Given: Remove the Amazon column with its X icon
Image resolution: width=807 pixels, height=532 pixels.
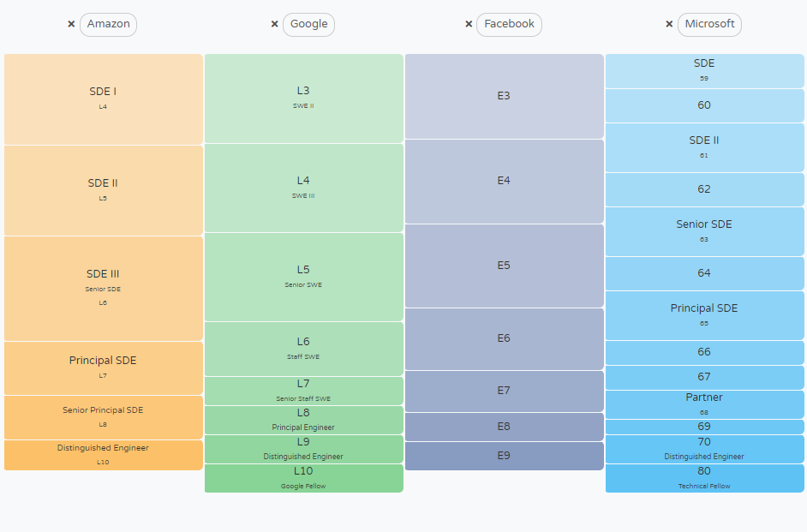Looking at the screenshot, I should tap(71, 24).
